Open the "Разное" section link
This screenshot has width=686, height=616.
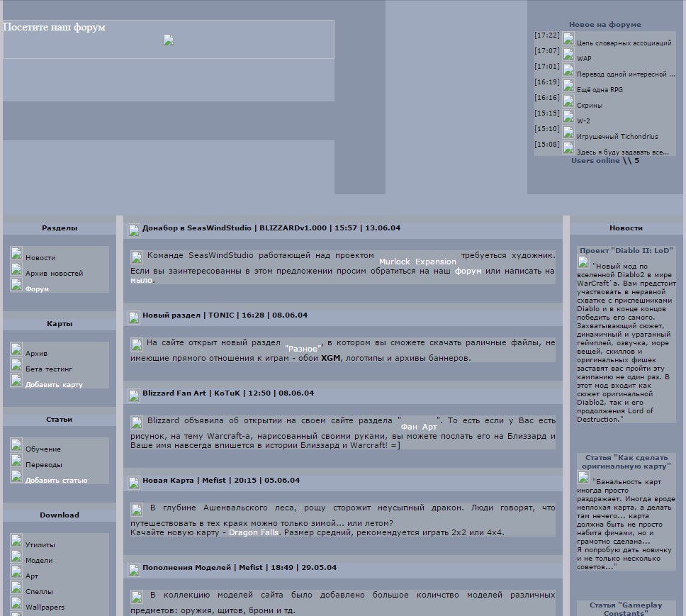pos(303,349)
